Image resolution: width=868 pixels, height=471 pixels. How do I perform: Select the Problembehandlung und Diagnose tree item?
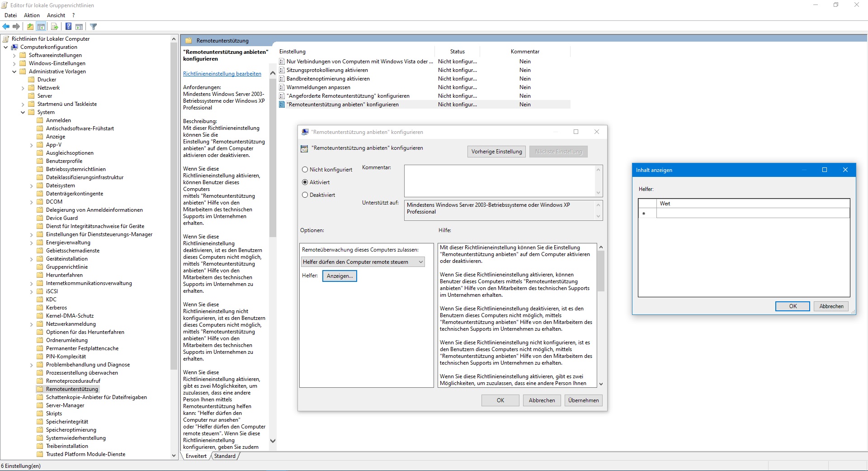click(88, 365)
